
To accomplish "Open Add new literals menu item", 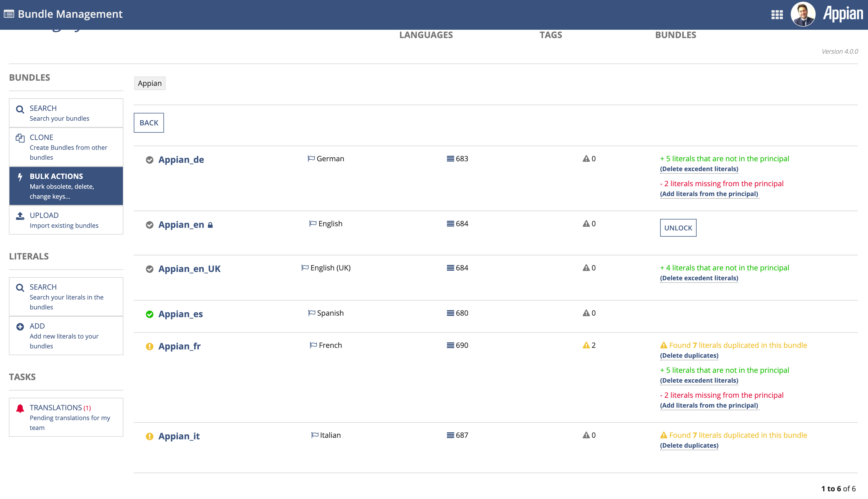I will tap(66, 335).
